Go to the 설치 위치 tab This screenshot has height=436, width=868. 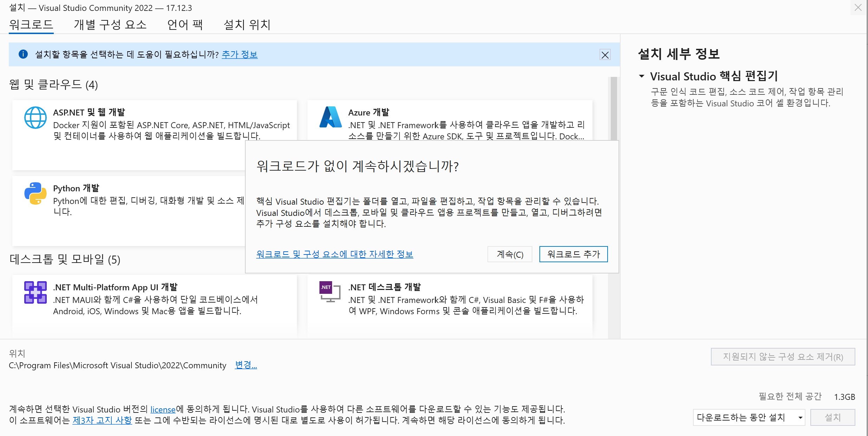point(247,25)
